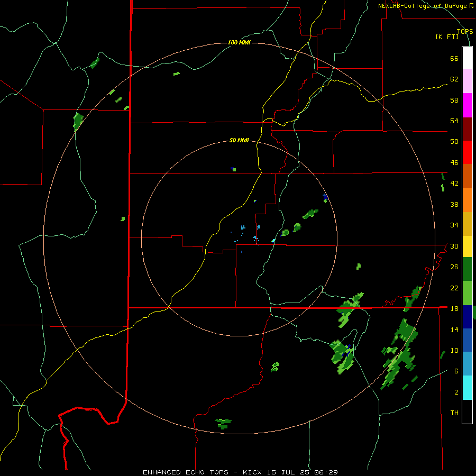Click the 54 value on the legend

point(454,121)
